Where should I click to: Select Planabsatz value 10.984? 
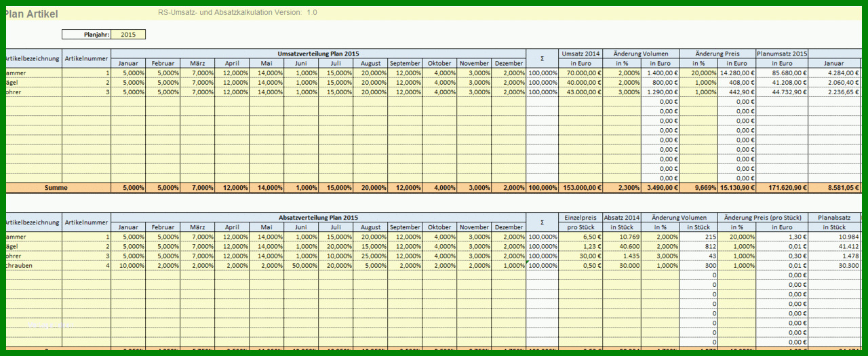tap(833, 237)
